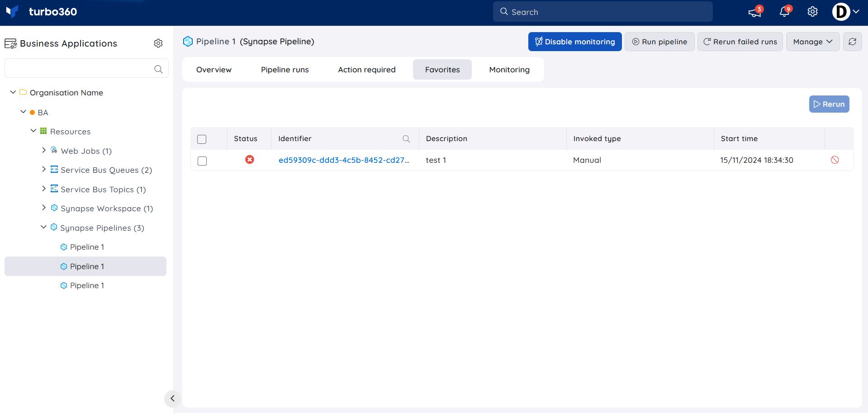Screen dimensions: 868x413
Task: Open the Manage dropdown
Action: click(x=813, y=42)
